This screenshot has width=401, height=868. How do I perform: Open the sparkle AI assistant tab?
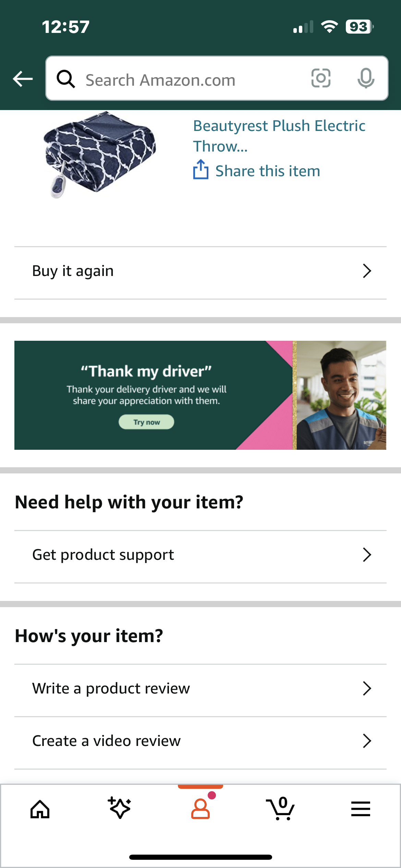click(119, 808)
